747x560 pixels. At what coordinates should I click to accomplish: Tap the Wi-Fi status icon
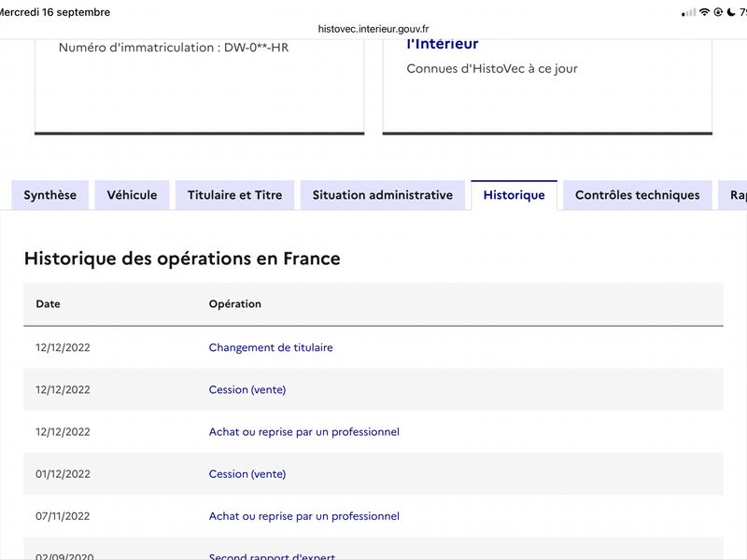pyautogui.click(x=705, y=12)
